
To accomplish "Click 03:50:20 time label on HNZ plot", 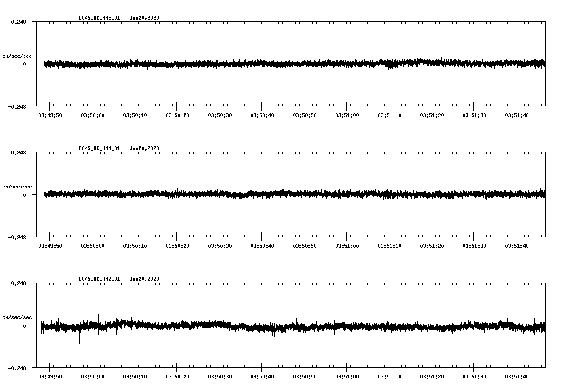I will pyautogui.click(x=177, y=377).
